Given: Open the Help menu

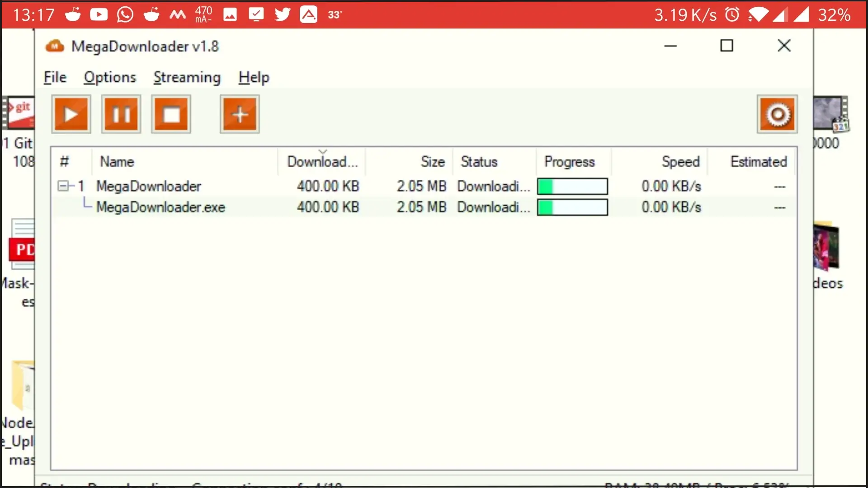Looking at the screenshot, I should pos(254,77).
